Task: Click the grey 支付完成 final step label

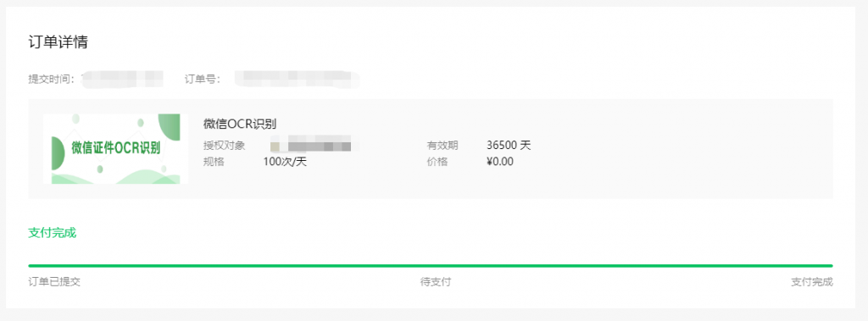Action: (812, 282)
